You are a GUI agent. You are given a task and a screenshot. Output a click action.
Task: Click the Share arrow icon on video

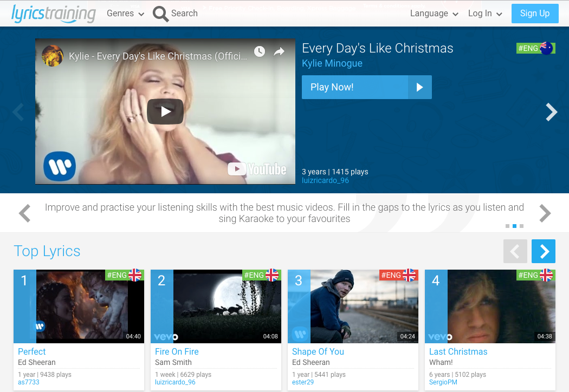coord(279,51)
